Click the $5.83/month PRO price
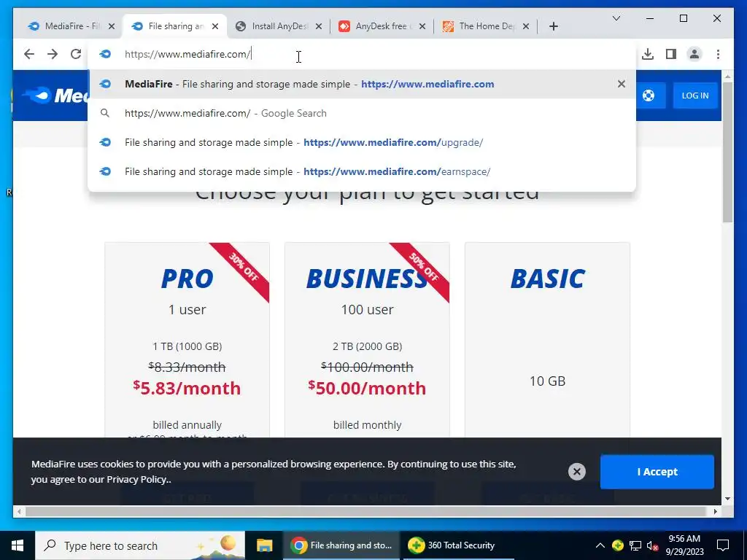This screenshot has width=747, height=560. click(187, 388)
